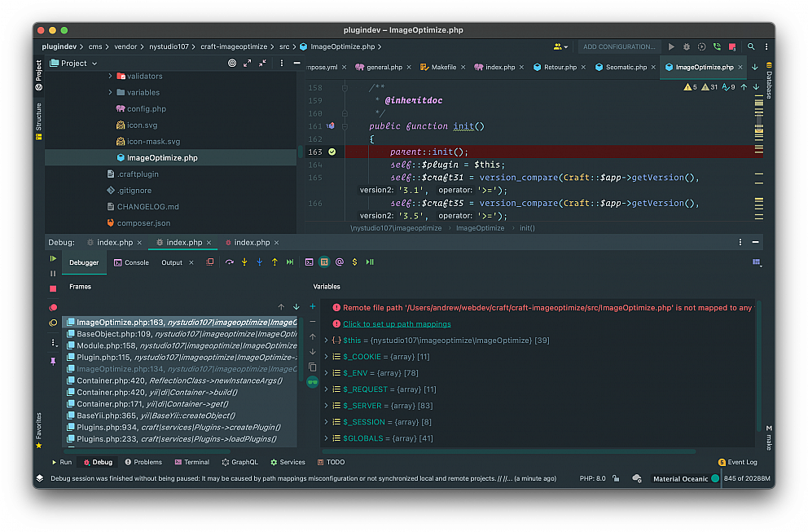Remove the watch with the minus icon

pos(312,321)
